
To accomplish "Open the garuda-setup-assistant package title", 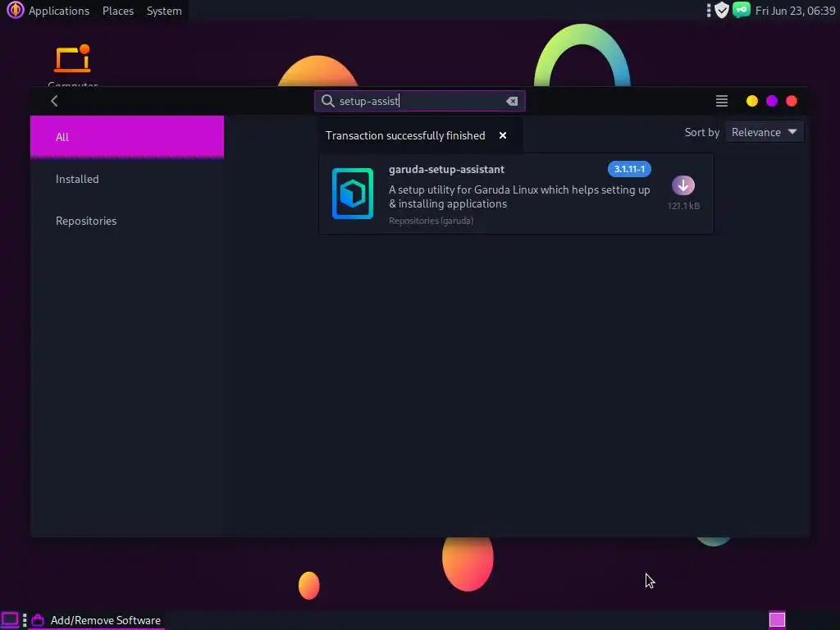I will pos(446,169).
